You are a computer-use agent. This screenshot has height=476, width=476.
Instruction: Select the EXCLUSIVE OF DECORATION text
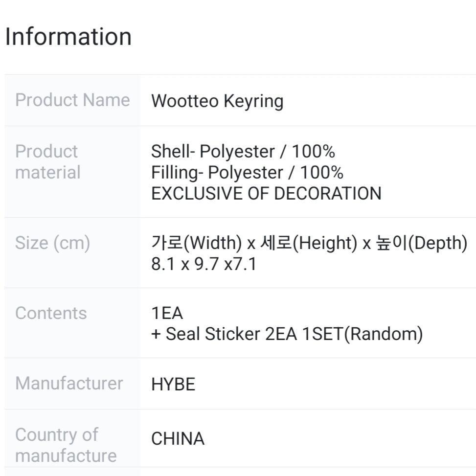266,194
